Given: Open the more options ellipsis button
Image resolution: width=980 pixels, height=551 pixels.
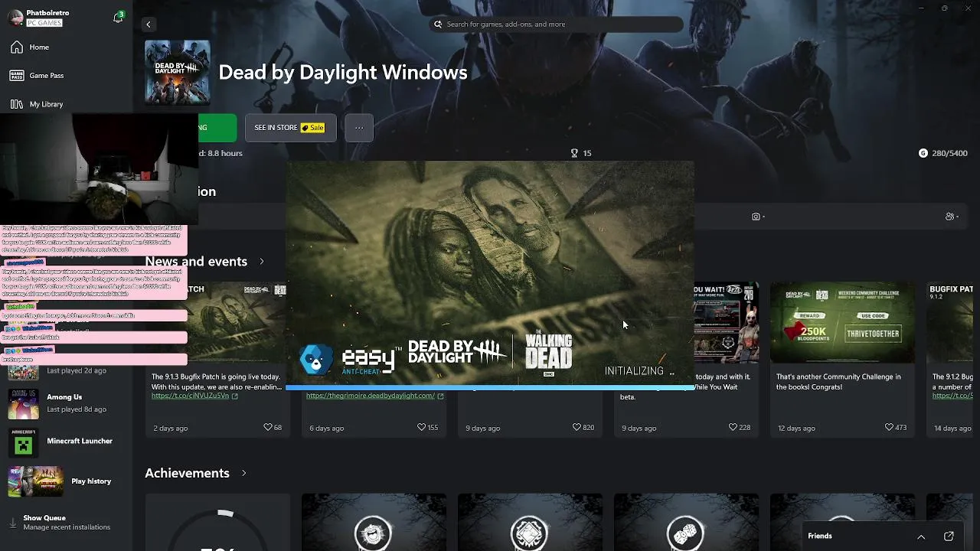Looking at the screenshot, I should 359,128.
